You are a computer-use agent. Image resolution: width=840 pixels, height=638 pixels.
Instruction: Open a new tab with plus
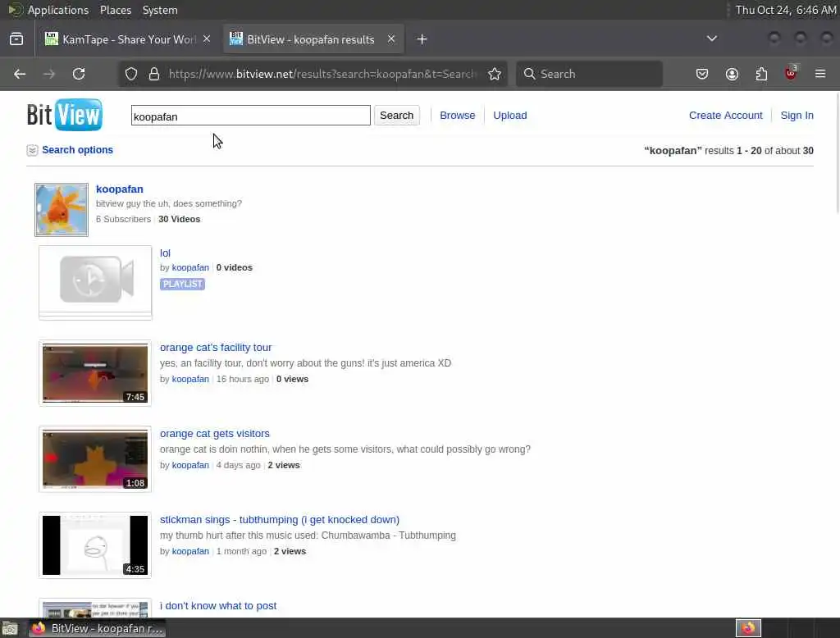(422, 39)
